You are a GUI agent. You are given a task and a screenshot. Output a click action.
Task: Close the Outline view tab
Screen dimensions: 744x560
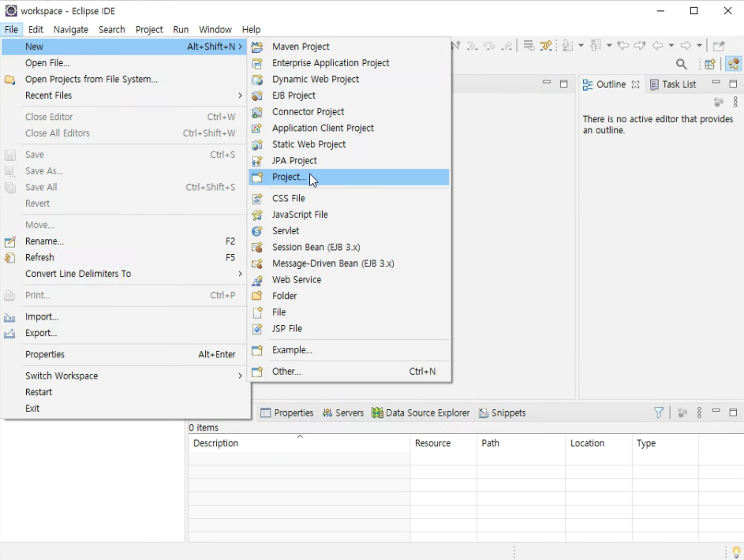click(x=635, y=84)
